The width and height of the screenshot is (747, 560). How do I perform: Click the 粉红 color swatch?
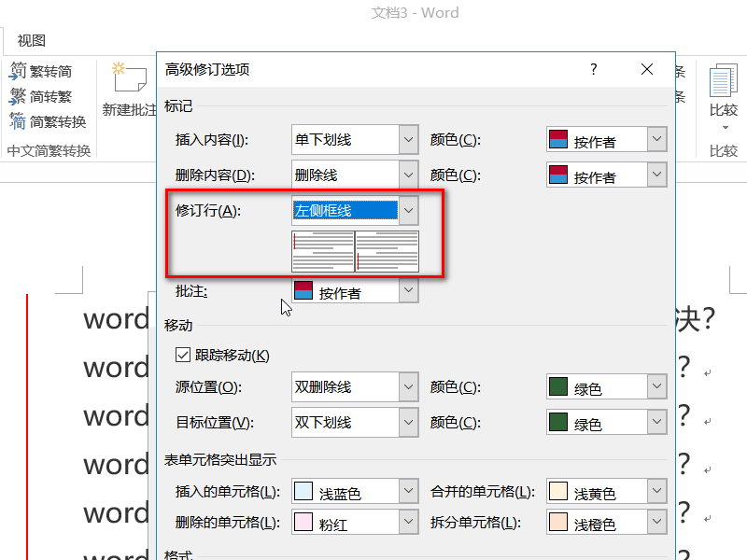click(x=303, y=522)
